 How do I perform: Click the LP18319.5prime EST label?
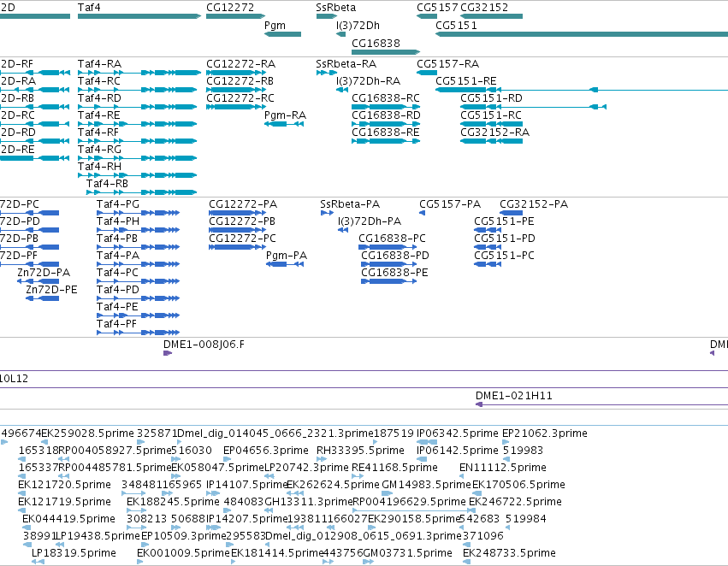[x=74, y=553]
